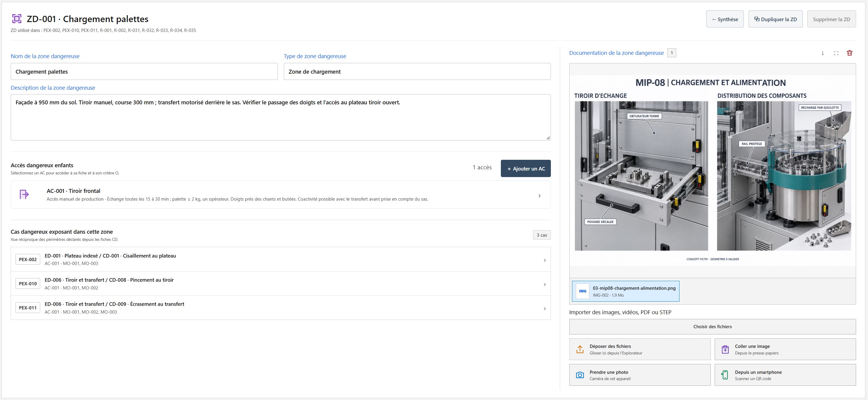Screen dimensions: 868x400
Task: Click the IMG file type badge
Action: click(x=583, y=291)
